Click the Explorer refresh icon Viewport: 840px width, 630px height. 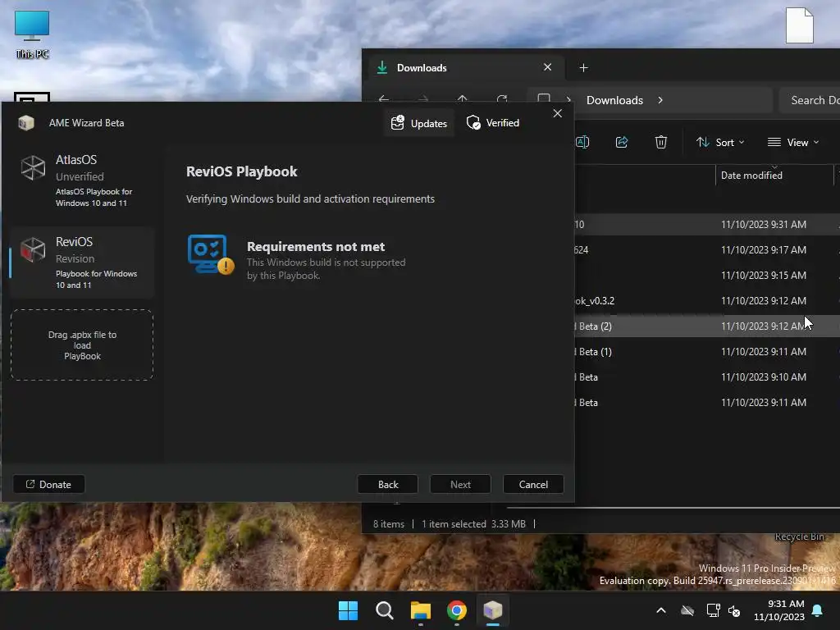tap(502, 98)
